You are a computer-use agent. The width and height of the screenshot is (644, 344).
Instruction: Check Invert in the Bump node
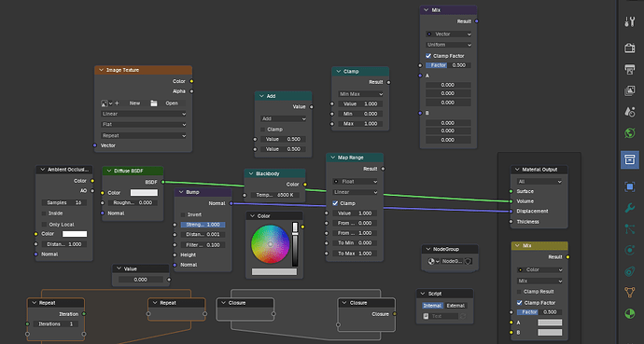tap(183, 214)
